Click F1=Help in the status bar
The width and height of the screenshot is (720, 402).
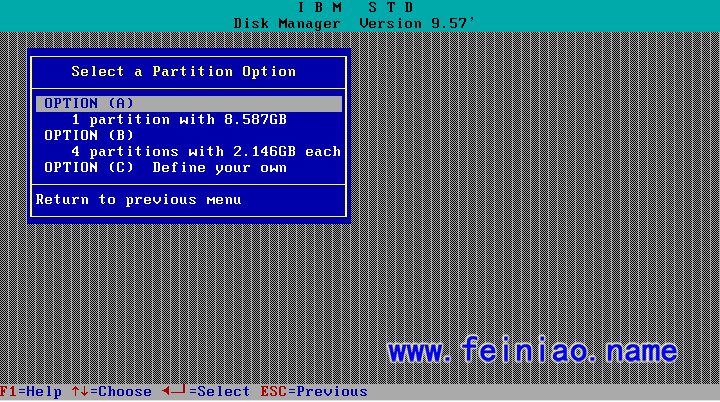[x=31, y=392]
